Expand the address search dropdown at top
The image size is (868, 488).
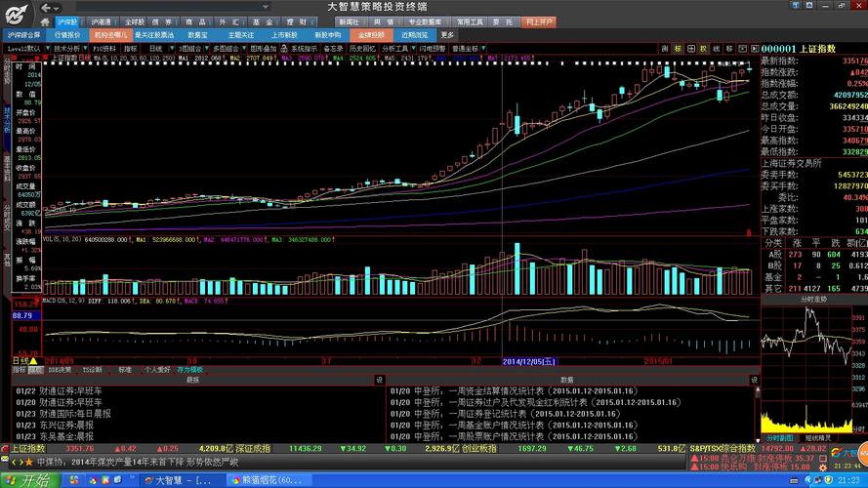(x=266, y=7)
